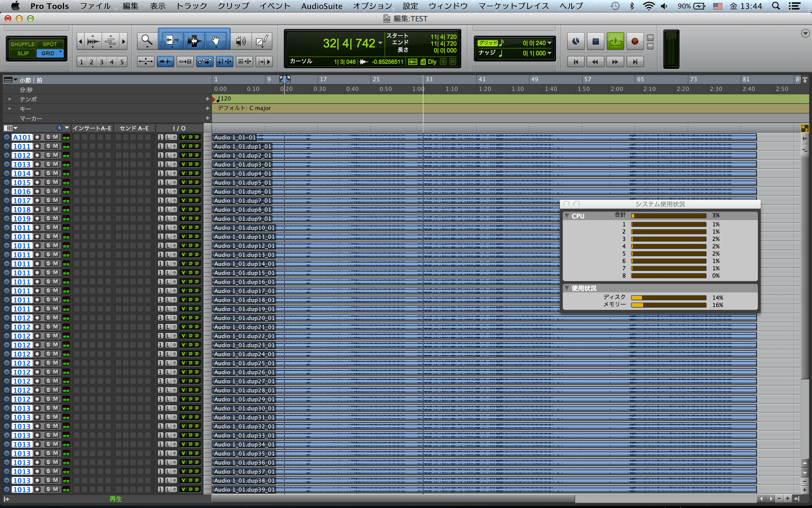
Task: Mute the track with Audio 1_01.dup3_01
Action: 56,164
